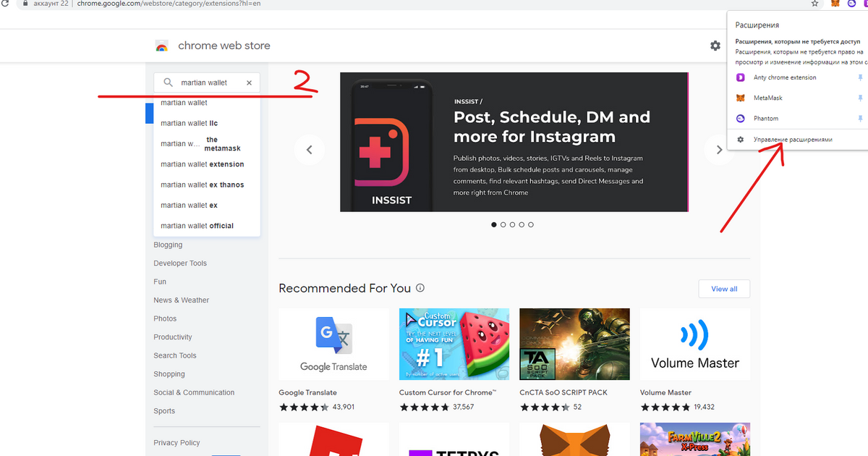Screen dimensions: 868x456
Task: Advance to the next carousel slide
Action: click(x=719, y=150)
